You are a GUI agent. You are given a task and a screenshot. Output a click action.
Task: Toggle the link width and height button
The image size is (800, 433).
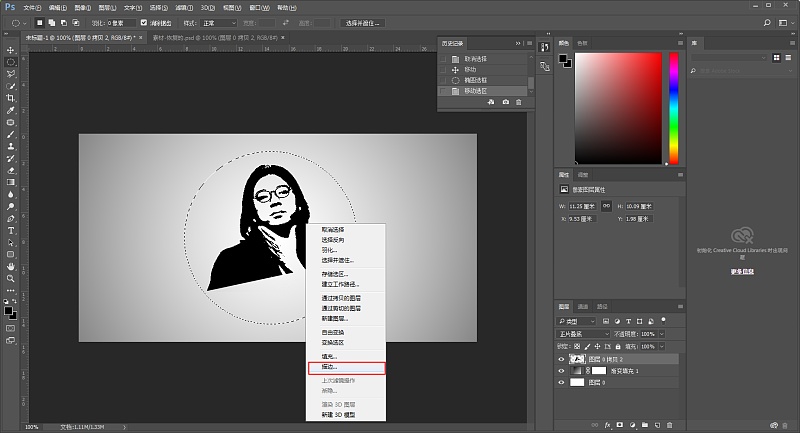point(606,206)
